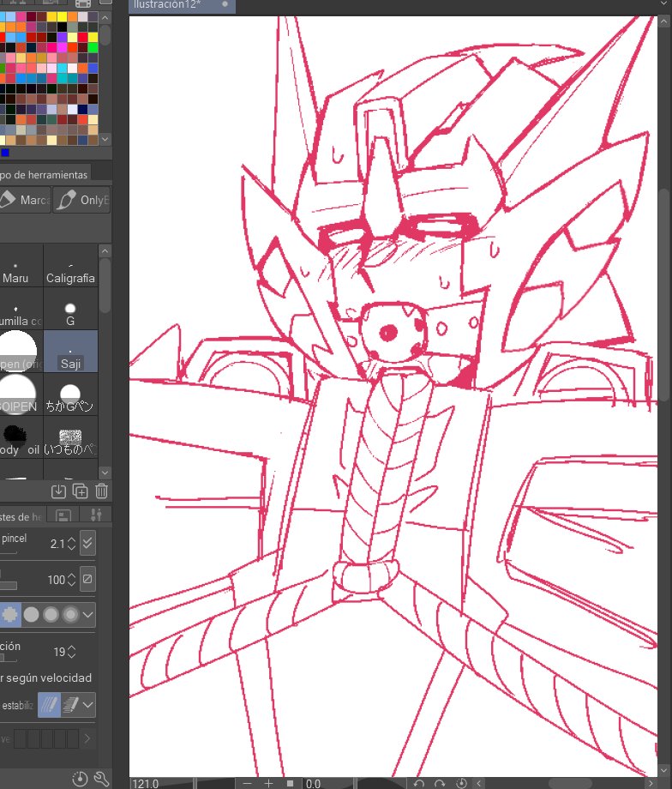
Task: Rotate canvas left in status bar
Action: tap(418, 784)
